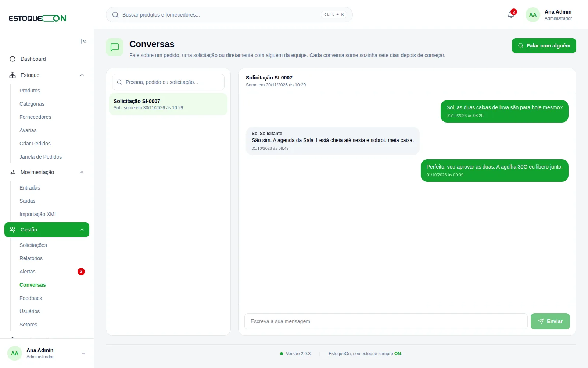Collapse the sidebar with the arrow icon
The width and height of the screenshot is (588, 368).
[x=83, y=41]
